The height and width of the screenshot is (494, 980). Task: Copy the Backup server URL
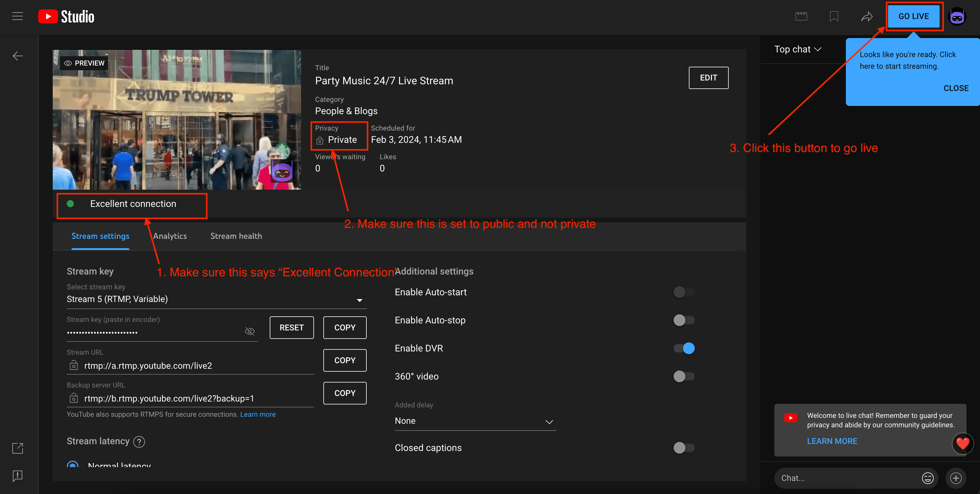345,393
